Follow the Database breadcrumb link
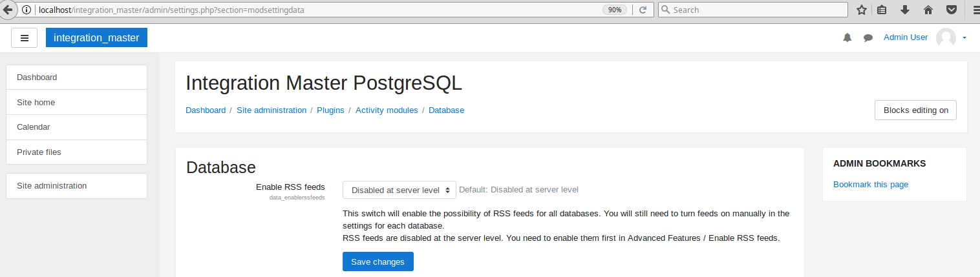This screenshot has width=980, height=277. [446, 110]
